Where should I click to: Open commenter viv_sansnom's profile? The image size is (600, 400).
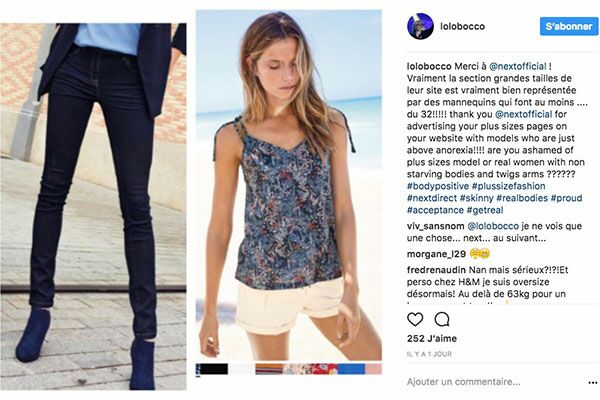435,226
